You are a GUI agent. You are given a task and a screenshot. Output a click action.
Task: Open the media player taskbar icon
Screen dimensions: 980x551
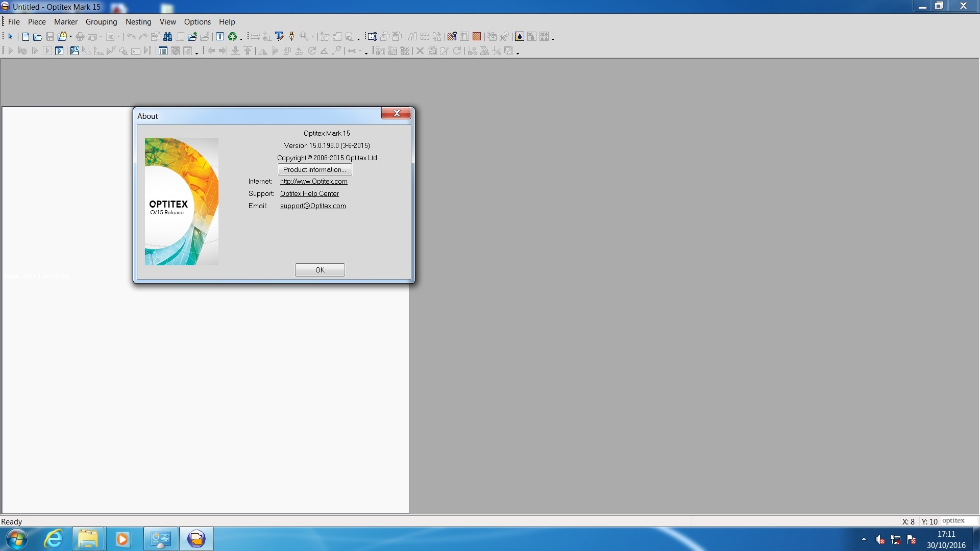pos(122,539)
